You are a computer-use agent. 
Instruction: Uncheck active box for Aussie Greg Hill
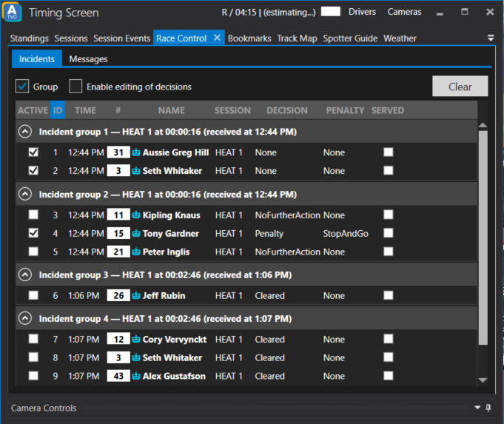tap(33, 152)
